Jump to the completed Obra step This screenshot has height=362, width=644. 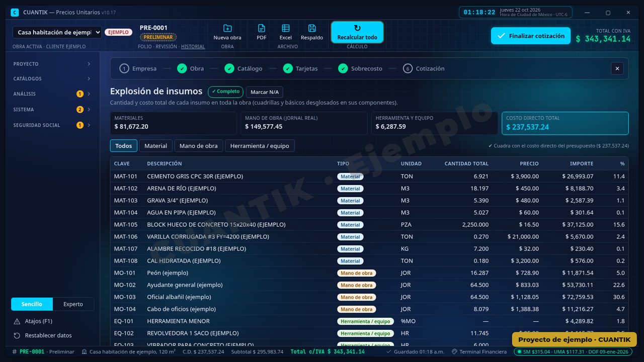(x=190, y=68)
